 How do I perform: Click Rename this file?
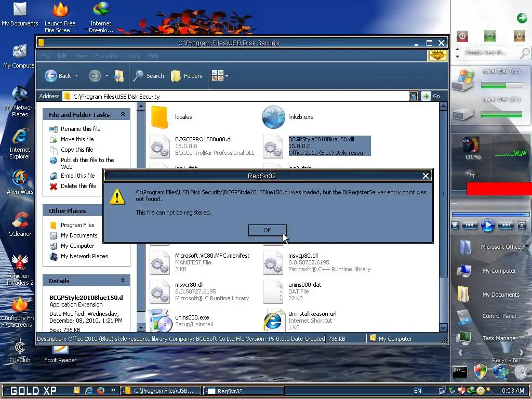(81, 129)
